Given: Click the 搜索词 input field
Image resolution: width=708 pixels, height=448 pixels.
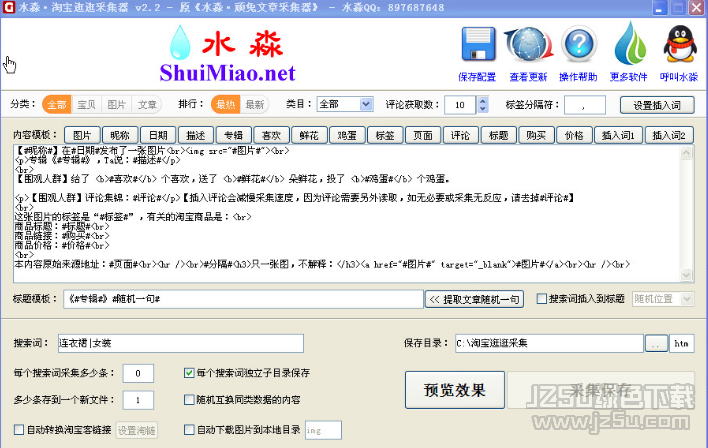Looking at the screenshot, I should 181,343.
